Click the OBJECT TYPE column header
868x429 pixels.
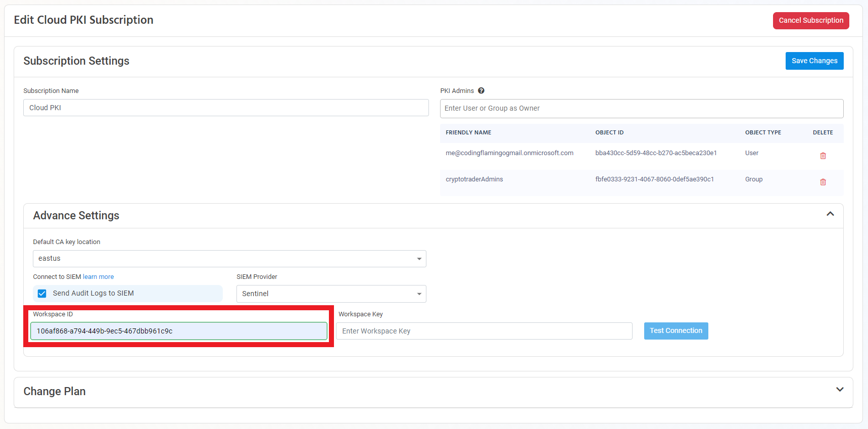click(763, 132)
